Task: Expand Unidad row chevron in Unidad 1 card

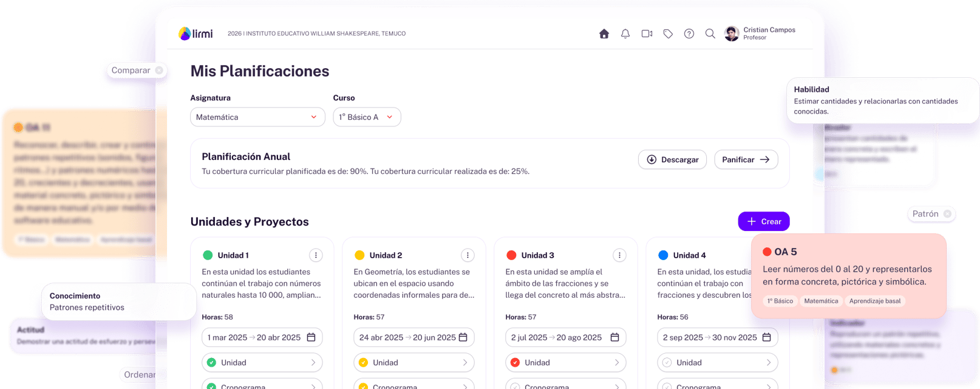Action: [313, 363]
